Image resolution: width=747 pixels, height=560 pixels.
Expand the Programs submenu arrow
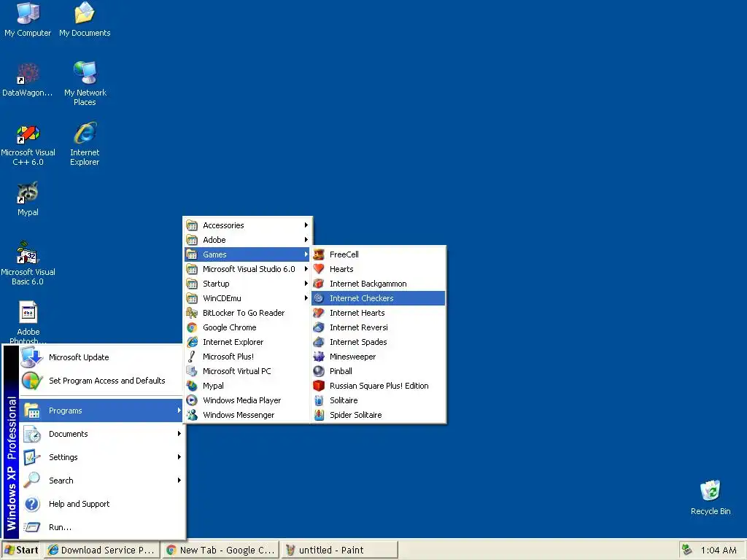[179, 411]
